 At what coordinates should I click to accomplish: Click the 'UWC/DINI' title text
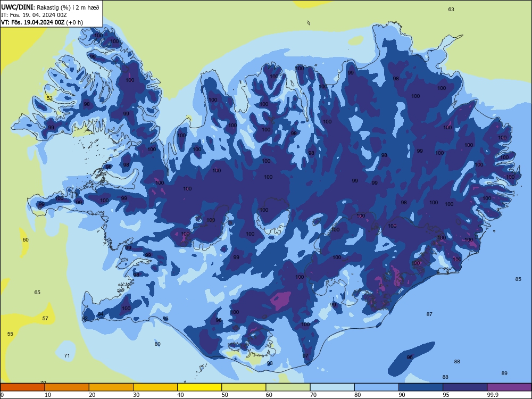tap(17, 7)
